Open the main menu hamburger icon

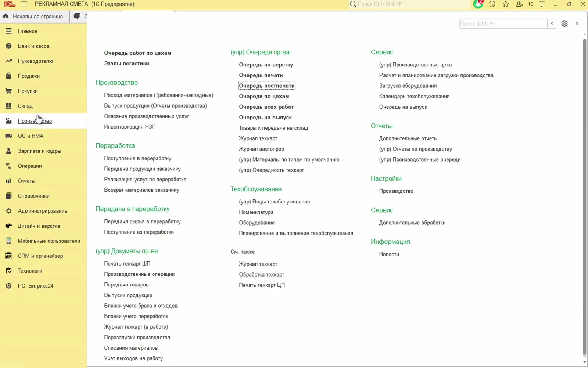(24, 4)
